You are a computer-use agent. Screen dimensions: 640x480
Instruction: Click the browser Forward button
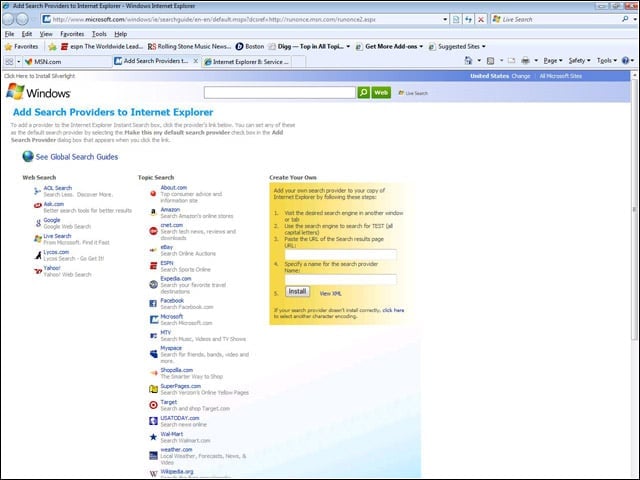[22, 19]
